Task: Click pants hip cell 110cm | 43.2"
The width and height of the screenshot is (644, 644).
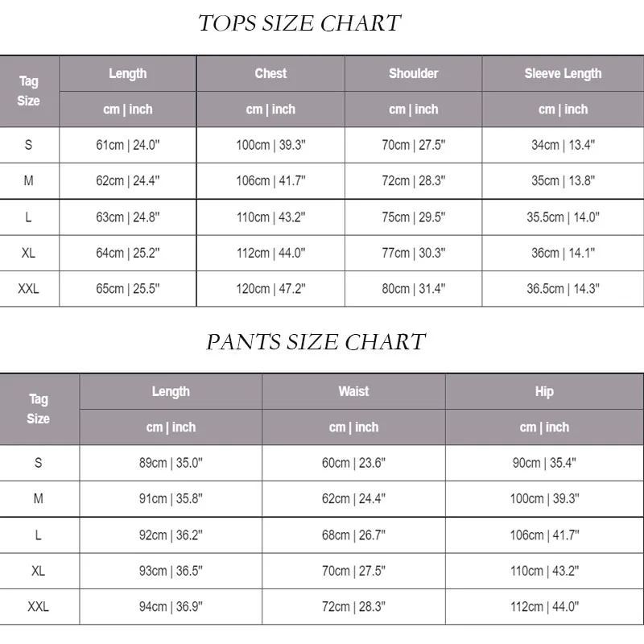Action: point(544,571)
